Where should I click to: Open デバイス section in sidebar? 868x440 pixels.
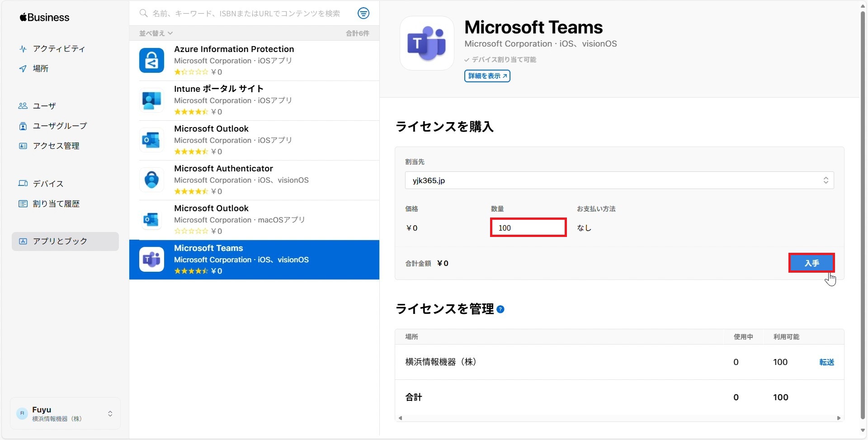48,184
